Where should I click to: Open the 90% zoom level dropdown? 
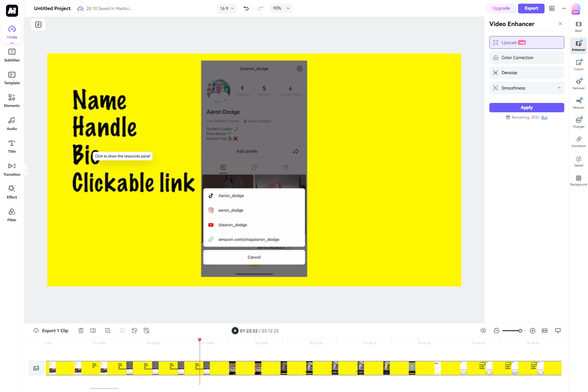[281, 8]
